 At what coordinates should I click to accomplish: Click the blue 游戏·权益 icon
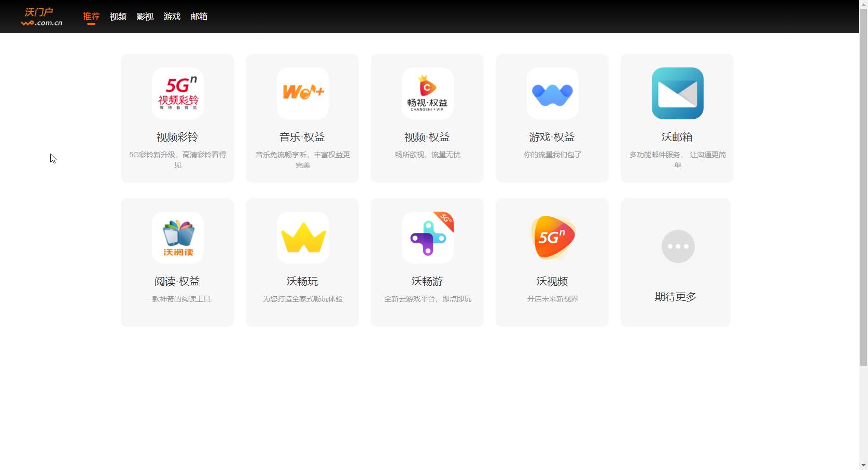coord(553,93)
